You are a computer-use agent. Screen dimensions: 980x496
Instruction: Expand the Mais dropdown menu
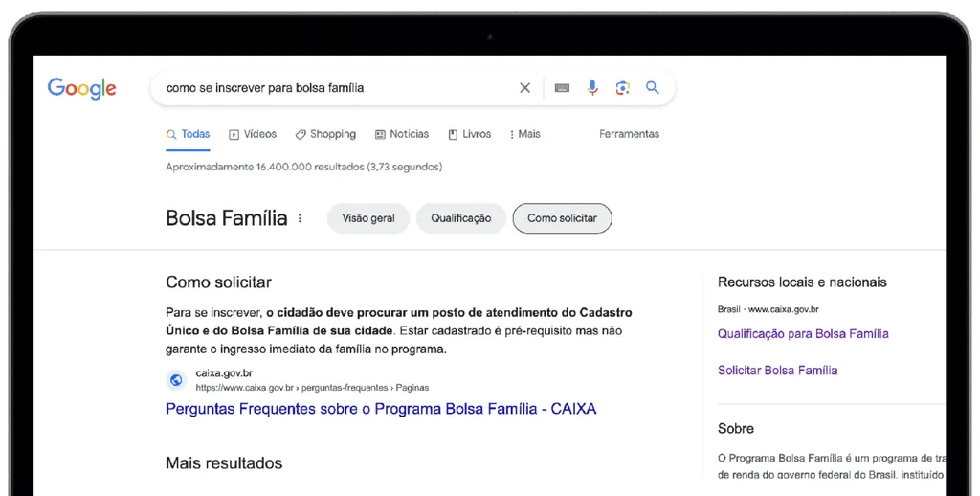(x=525, y=134)
